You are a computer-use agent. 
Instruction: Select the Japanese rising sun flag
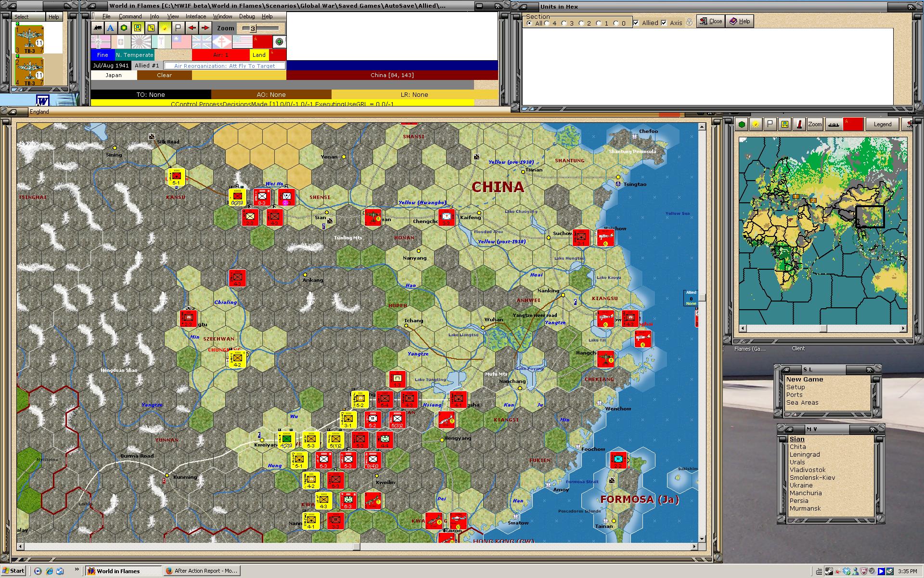[141, 42]
